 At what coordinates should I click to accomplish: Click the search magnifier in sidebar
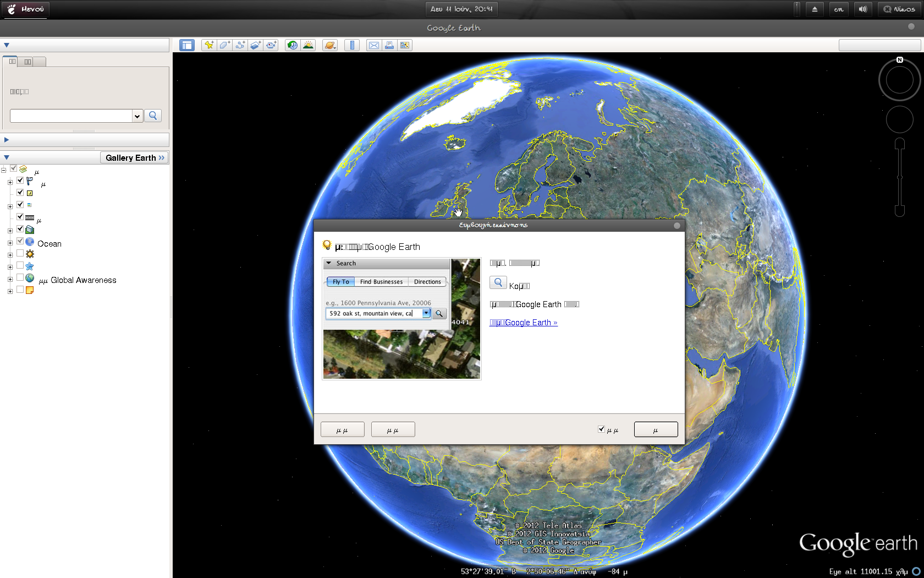pos(153,116)
